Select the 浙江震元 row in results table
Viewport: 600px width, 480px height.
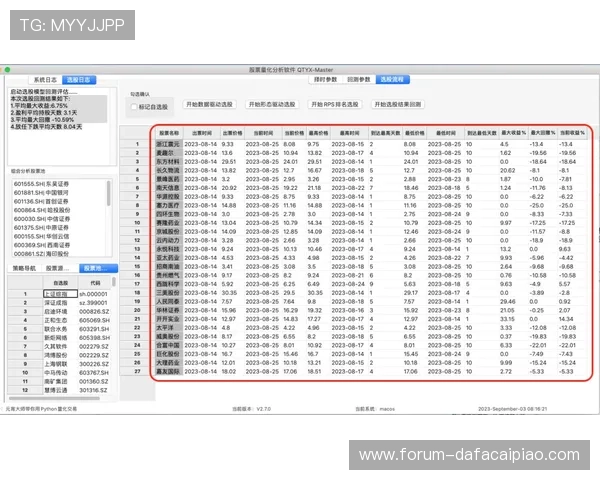168,144
